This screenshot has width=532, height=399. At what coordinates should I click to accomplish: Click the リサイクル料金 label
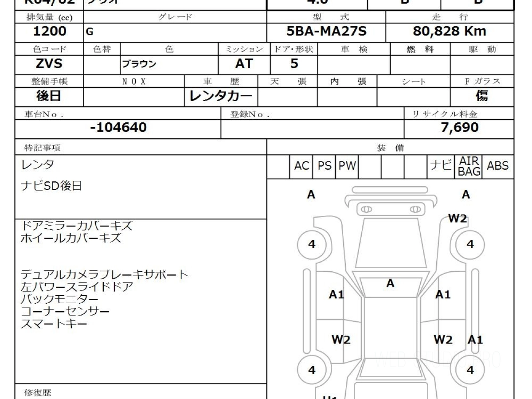445,114
